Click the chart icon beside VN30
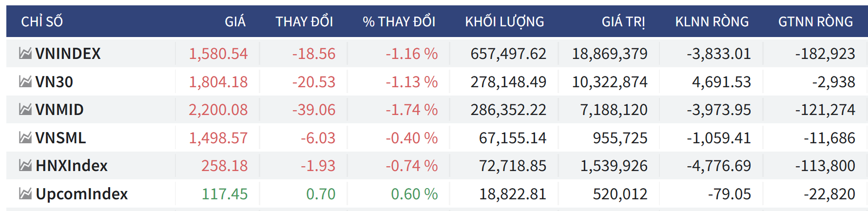This screenshot has height=211, width=868. click(x=25, y=81)
